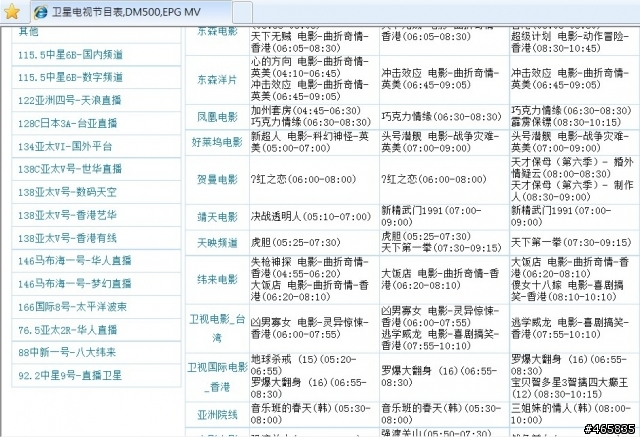Select the 卫视国际电影_香港 channel link
Viewport: 640px width, 437px height.
[x=217, y=377]
